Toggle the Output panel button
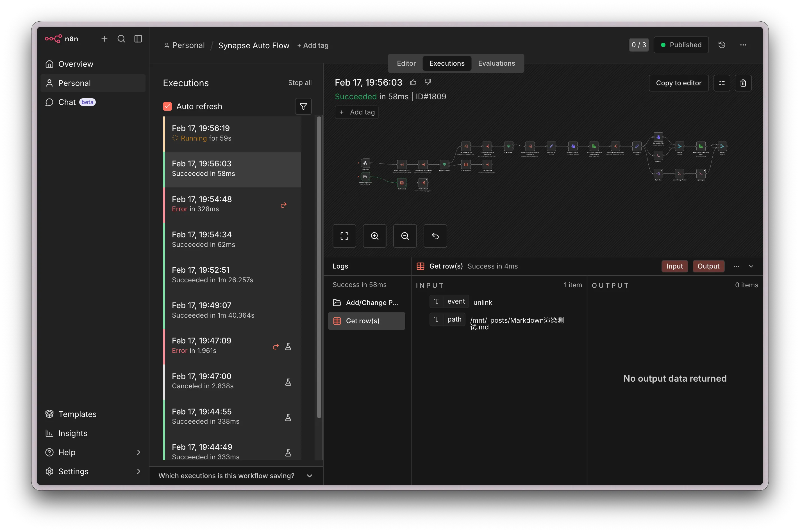 coord(708,266)
